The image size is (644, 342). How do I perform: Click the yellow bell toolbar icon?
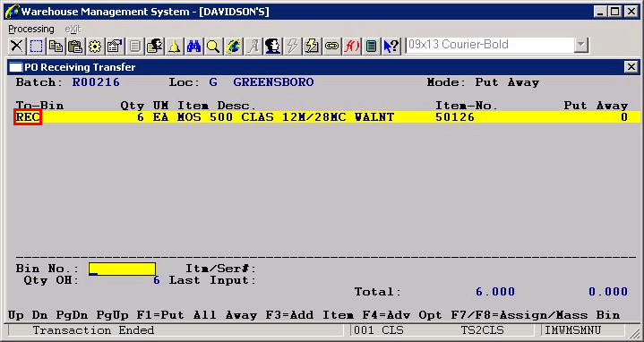(x=174, y=46)
